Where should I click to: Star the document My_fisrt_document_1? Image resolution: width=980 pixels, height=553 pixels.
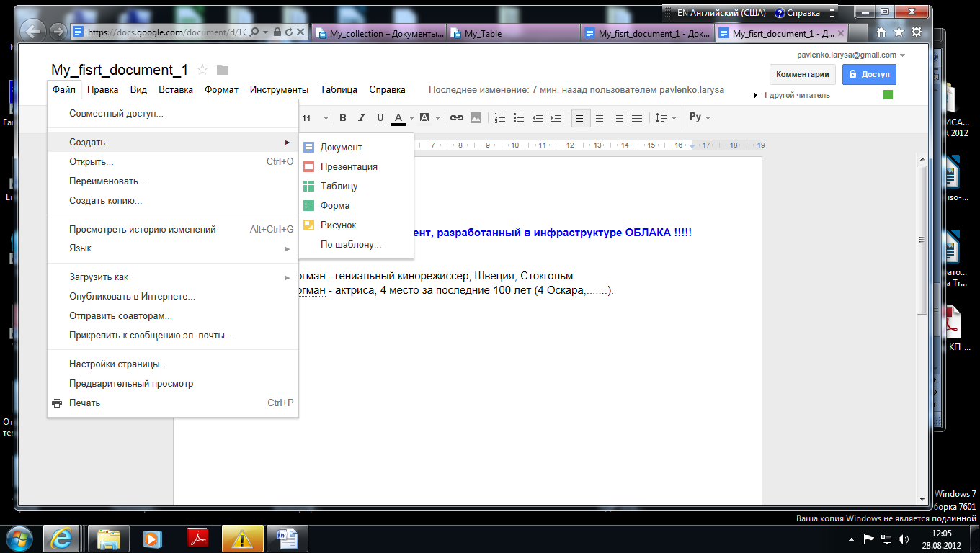click(x=202, y=70)
